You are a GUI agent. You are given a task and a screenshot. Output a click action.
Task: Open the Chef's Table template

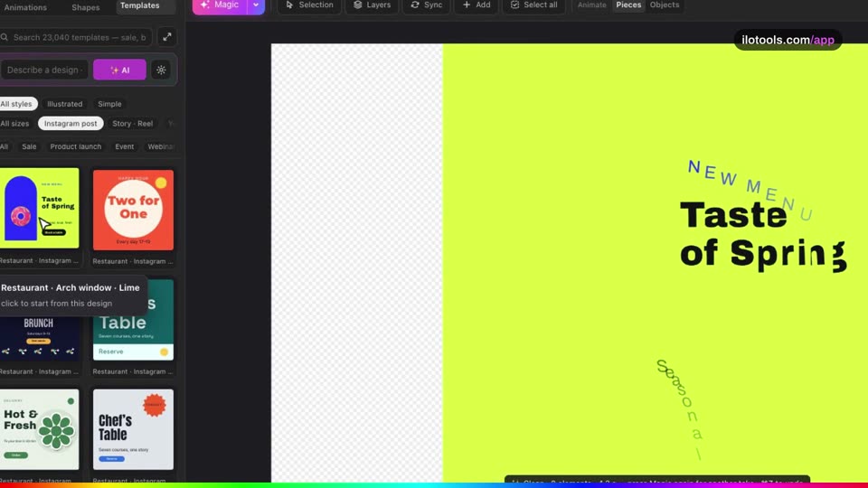point(133,429)
